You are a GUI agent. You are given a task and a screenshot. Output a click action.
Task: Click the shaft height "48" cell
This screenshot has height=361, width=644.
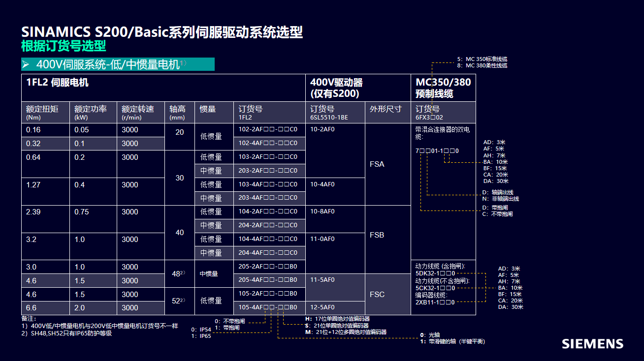click(180, 274)
